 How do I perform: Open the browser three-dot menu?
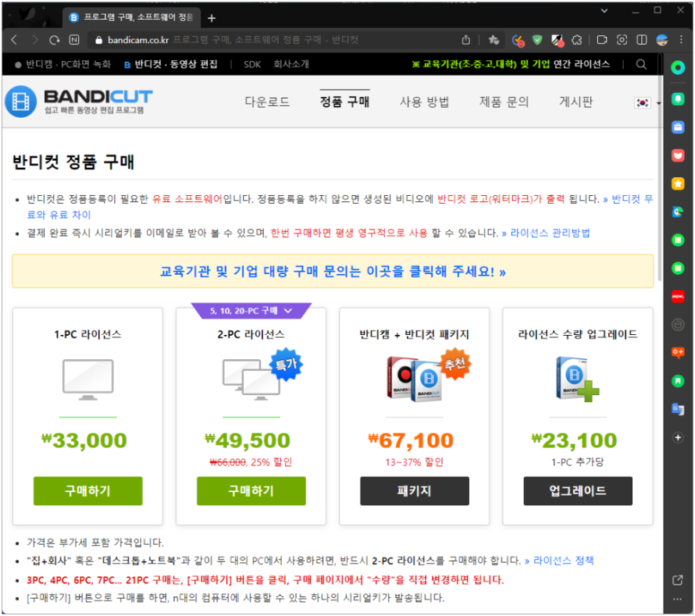pyautogui.click(x=681, y=40)
